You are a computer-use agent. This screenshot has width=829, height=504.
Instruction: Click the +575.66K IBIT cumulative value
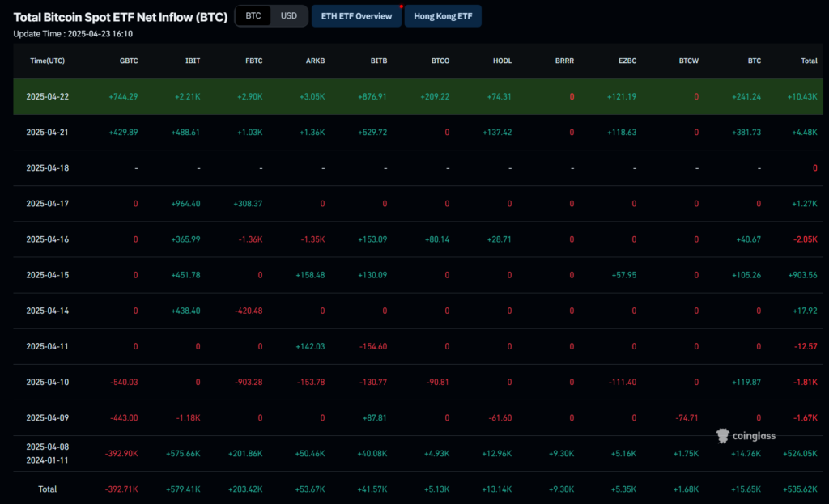[183, 453]
